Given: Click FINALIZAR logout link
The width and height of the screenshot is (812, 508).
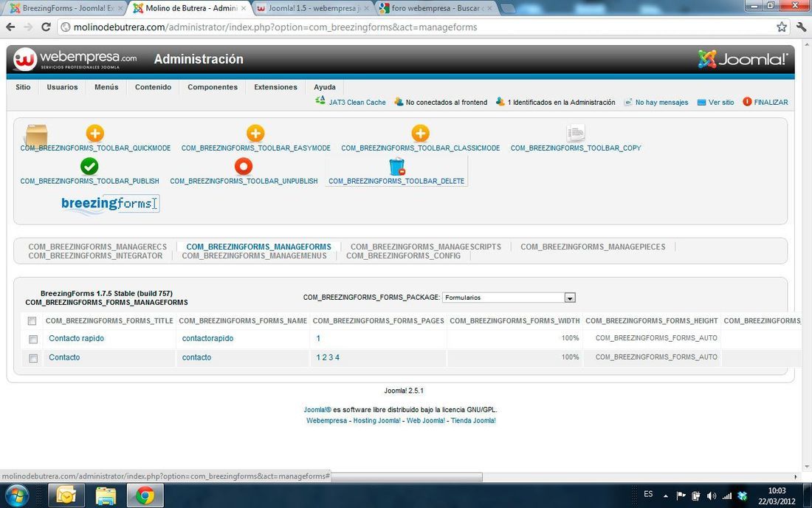Looking at the screenshot, I should point(771,102).
